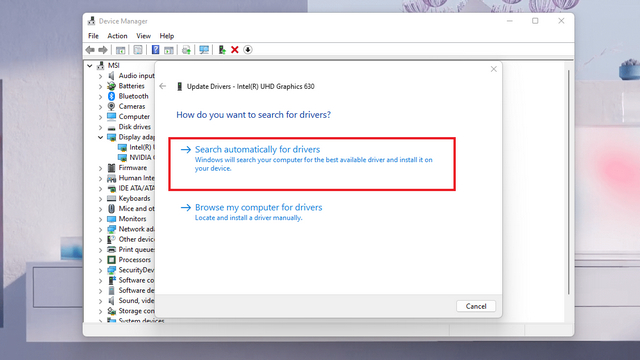The height and width of the screenshot is (360, 640).
Task: Expand the Disk drives category
Action: (x=100, y=127)
